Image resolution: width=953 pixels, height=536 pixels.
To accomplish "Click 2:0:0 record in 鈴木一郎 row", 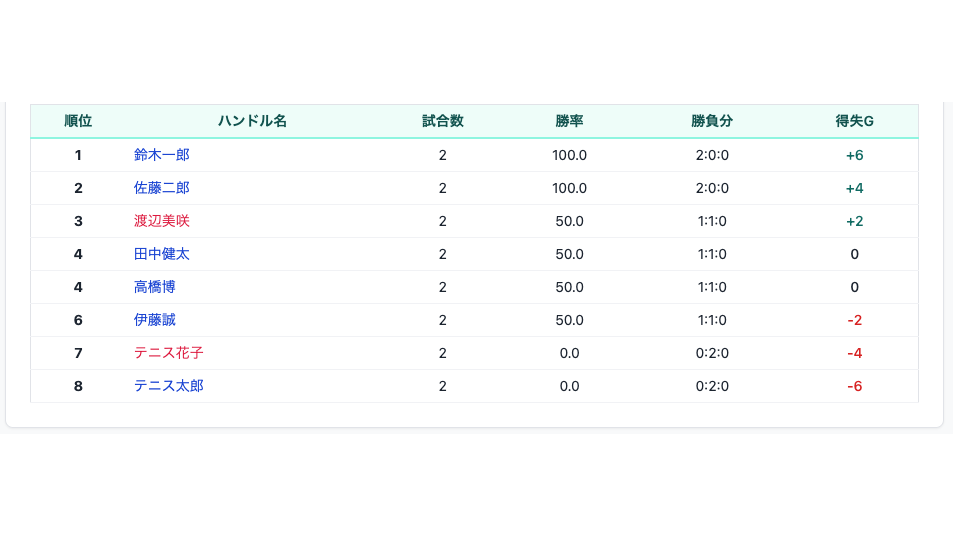I will click(712, 155).
